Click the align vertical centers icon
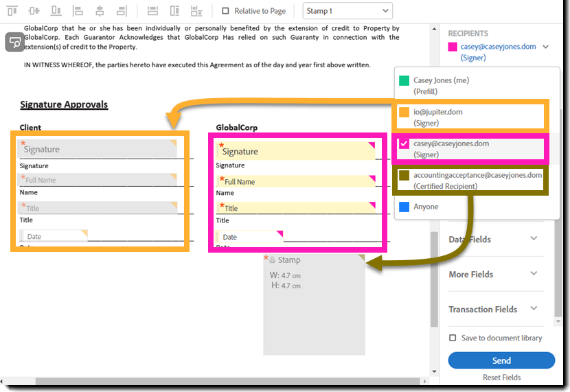This screenshot has height=392, width=570. (34, 11)
